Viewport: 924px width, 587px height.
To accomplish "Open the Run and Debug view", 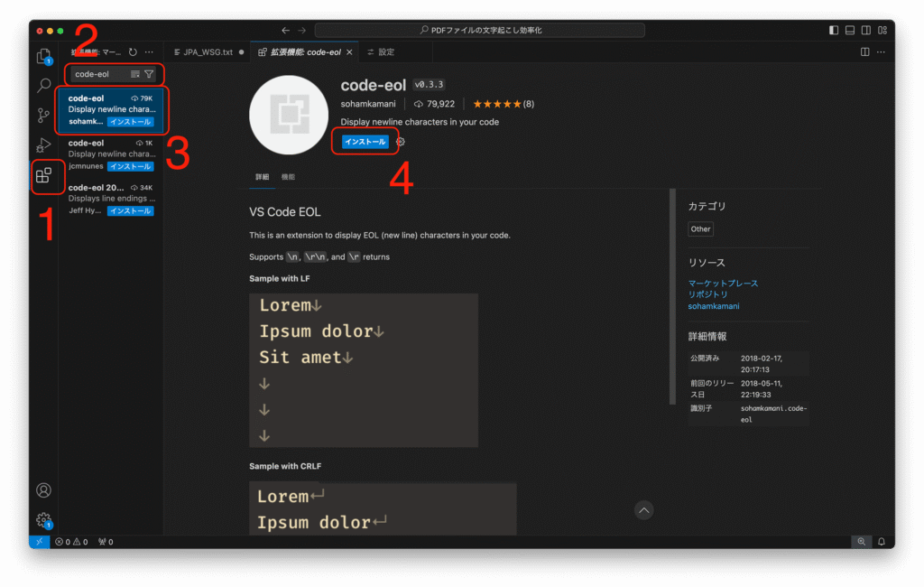I will coord(43,145).
